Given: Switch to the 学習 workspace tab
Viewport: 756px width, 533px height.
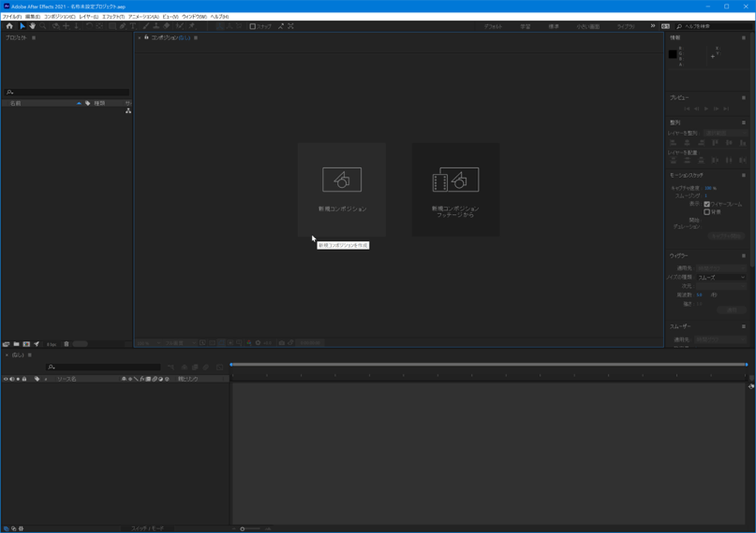Looking at the screenshot, I should [525, 26].
